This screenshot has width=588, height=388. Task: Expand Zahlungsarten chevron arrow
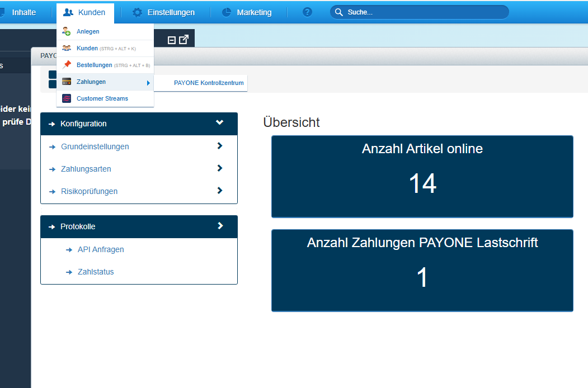[x=220, y=168]
